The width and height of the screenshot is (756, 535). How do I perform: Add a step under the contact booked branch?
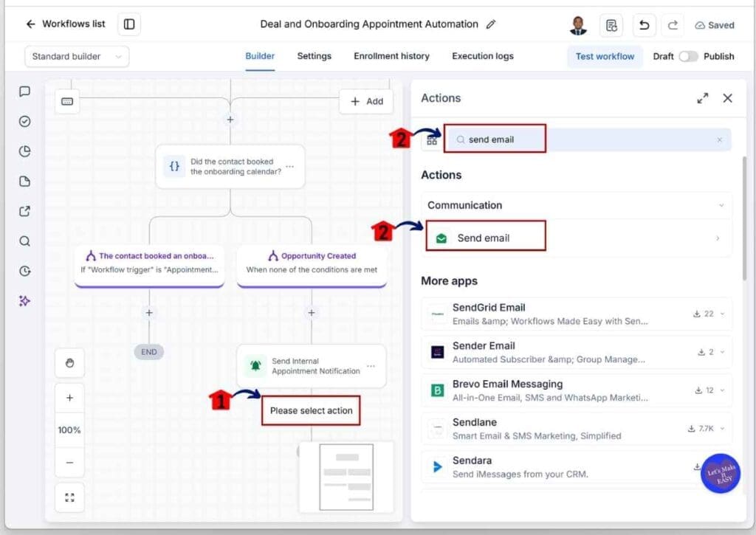(149, 313)
